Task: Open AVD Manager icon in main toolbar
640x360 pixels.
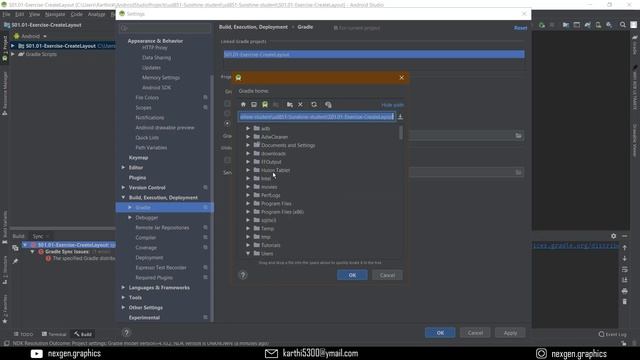Action: click(598, 25)
